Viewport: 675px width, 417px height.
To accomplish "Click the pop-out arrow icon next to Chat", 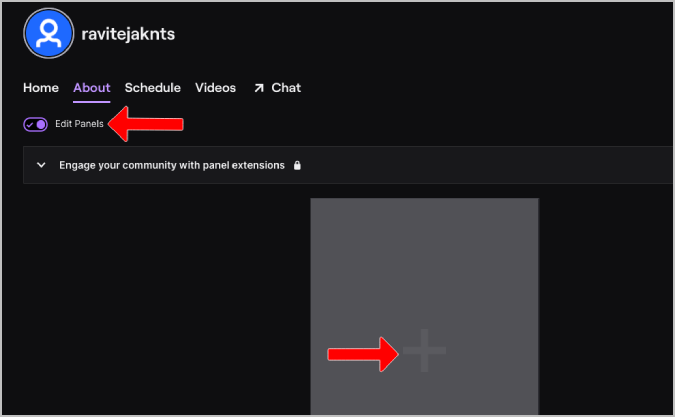I will point(258,88).
